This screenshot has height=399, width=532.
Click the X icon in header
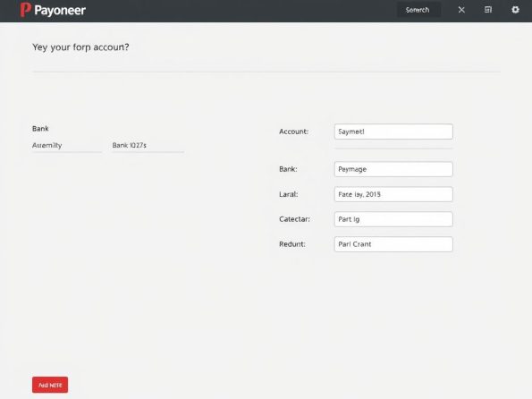point(461,10)
